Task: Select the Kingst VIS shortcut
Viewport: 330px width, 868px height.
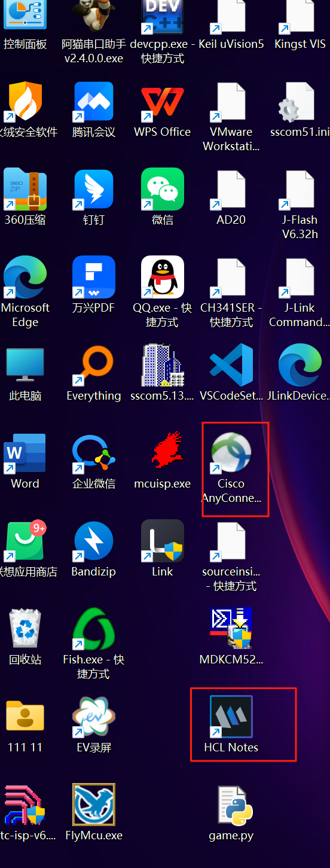Action: coord(300,16)
